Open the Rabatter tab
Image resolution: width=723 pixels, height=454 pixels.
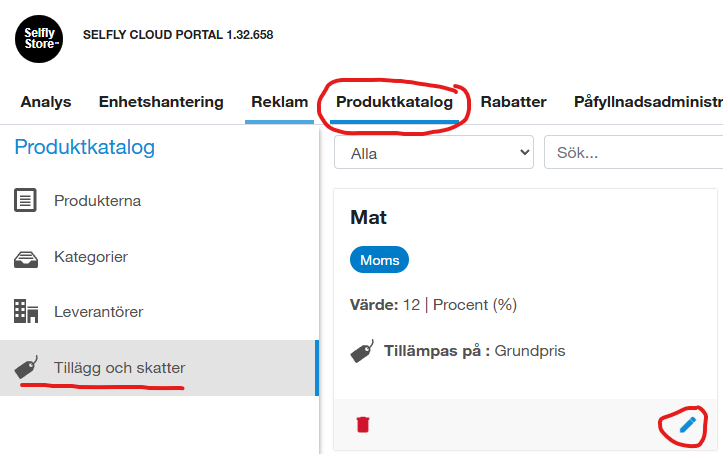pyautogui.click(x=513, y=102)
